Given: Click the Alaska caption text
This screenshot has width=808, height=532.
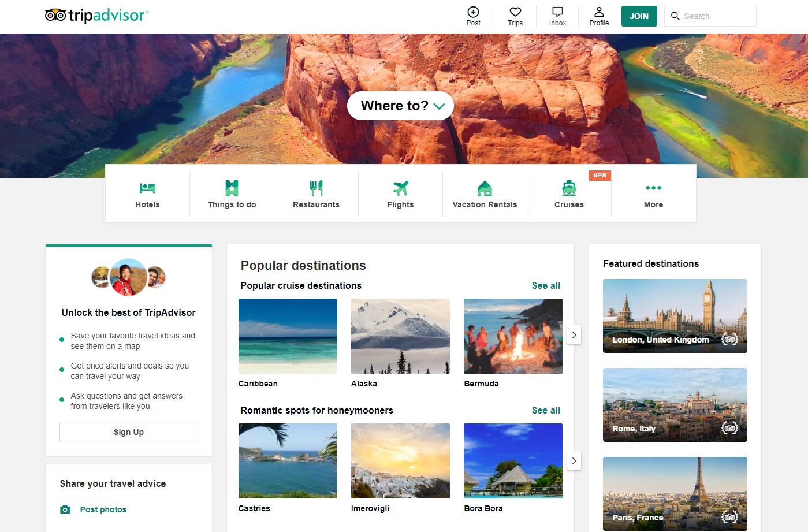Looking at the screenshot, I should (364, 384).
